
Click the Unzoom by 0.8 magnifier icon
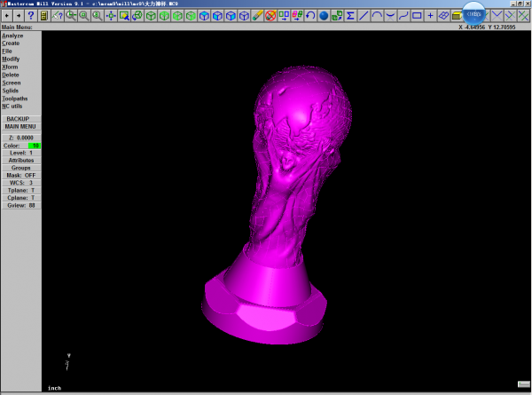coord(98,16)
